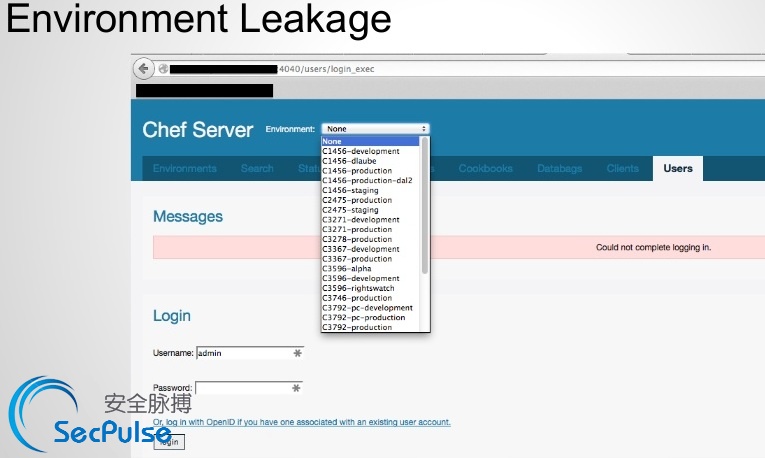Select C3271-production environment
The width and height of the screenshot is (765, 458).
370,229
